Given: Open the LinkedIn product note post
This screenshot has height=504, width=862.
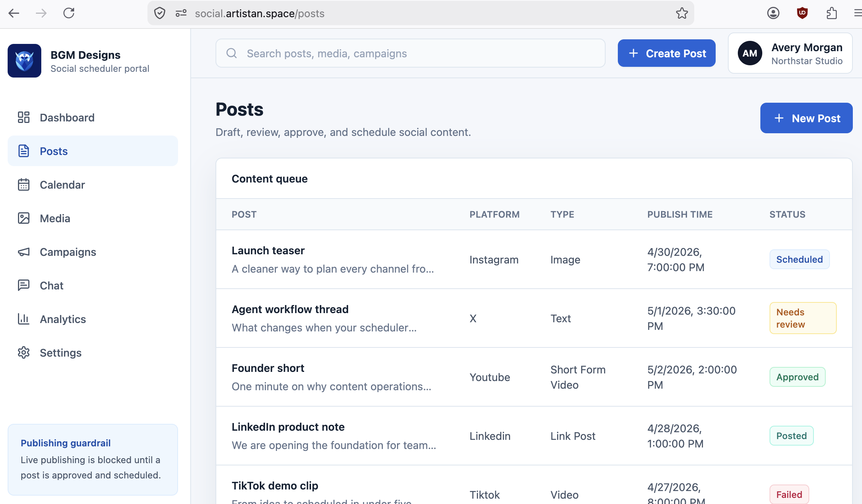Looking at the screenshot, I should coord(288,427).
